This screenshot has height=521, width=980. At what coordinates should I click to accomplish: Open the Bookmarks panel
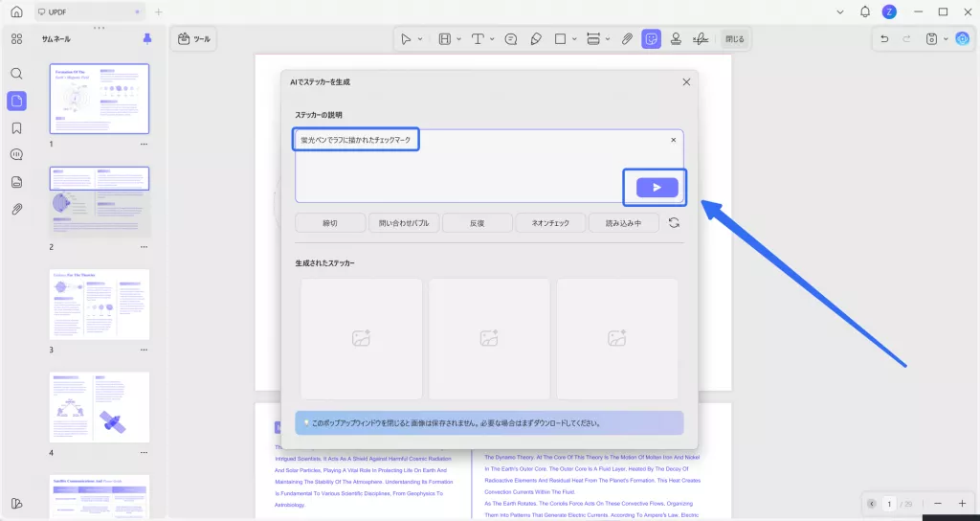tap(17, 128)
